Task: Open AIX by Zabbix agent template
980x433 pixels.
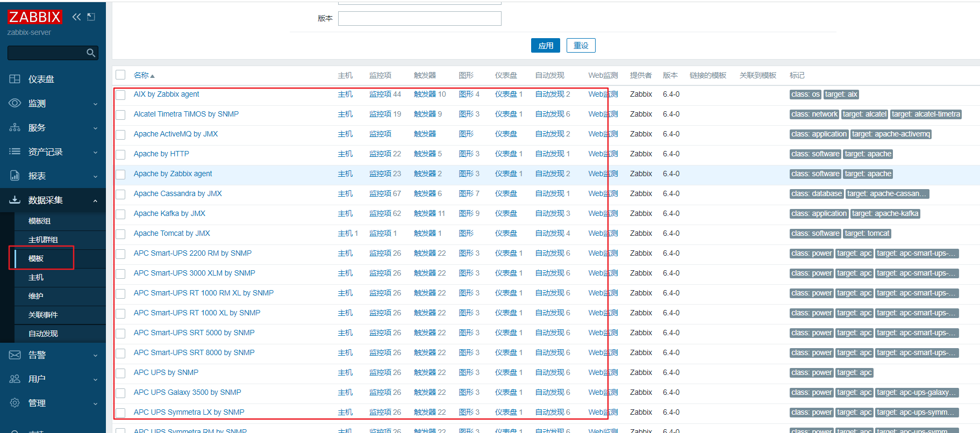Action: click(166, 94)
